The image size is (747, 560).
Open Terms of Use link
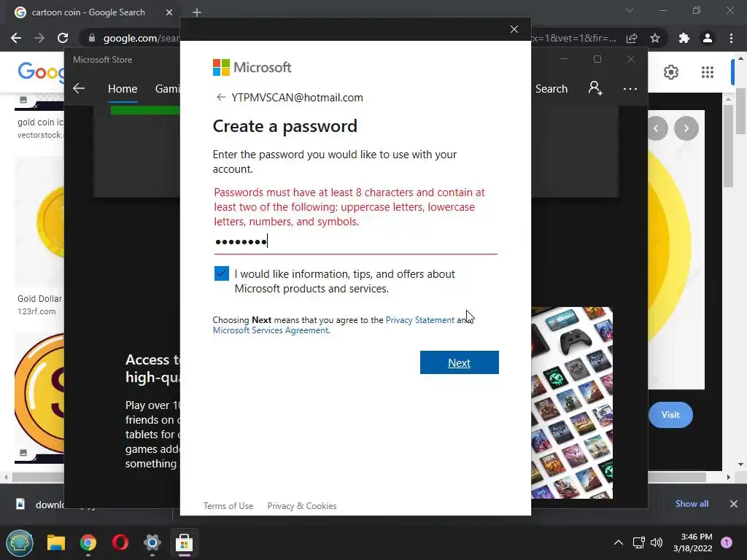[x=228, y=506]
